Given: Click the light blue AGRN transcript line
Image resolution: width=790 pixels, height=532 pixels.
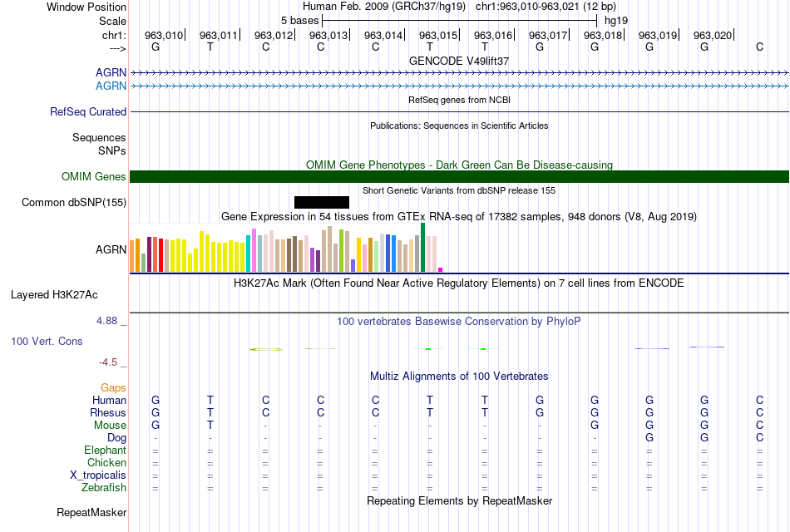Looking at the screenshot, I should pyautogui.click(x=460, y=86).
